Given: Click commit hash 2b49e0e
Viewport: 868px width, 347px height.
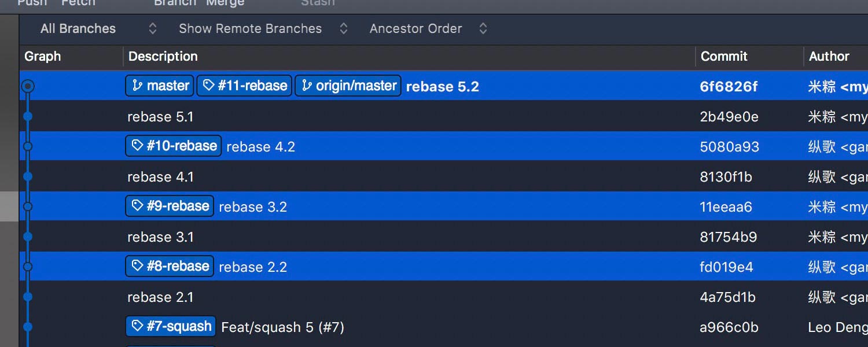Looking at the screenshot, I should [729, 117].
